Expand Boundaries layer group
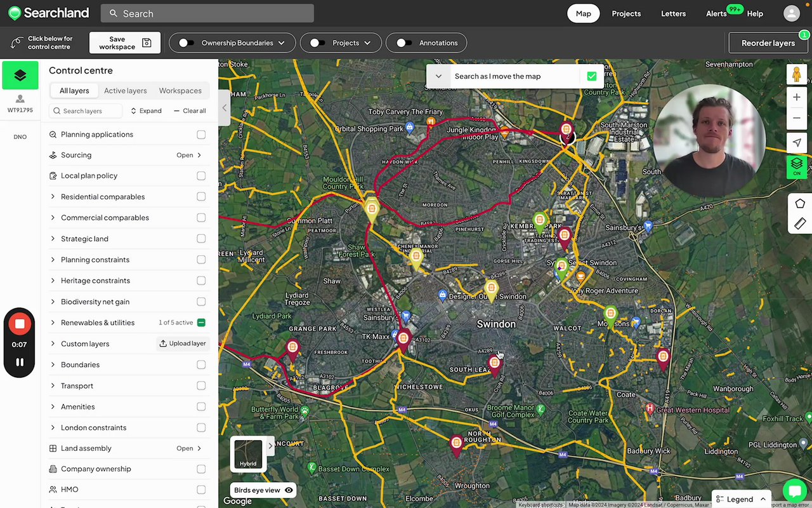Viewport: 812px width, 508px height. [x=53, y=364]
